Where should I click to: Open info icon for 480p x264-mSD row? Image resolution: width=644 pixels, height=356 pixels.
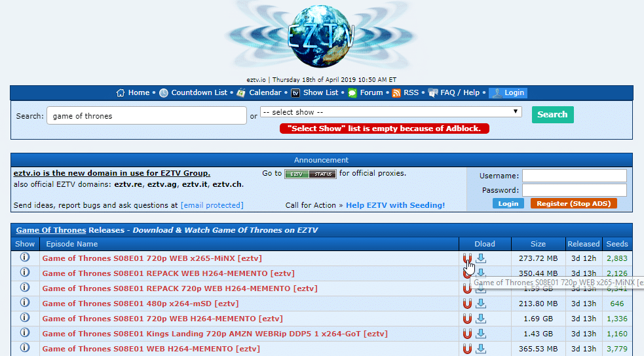[25, 302]
